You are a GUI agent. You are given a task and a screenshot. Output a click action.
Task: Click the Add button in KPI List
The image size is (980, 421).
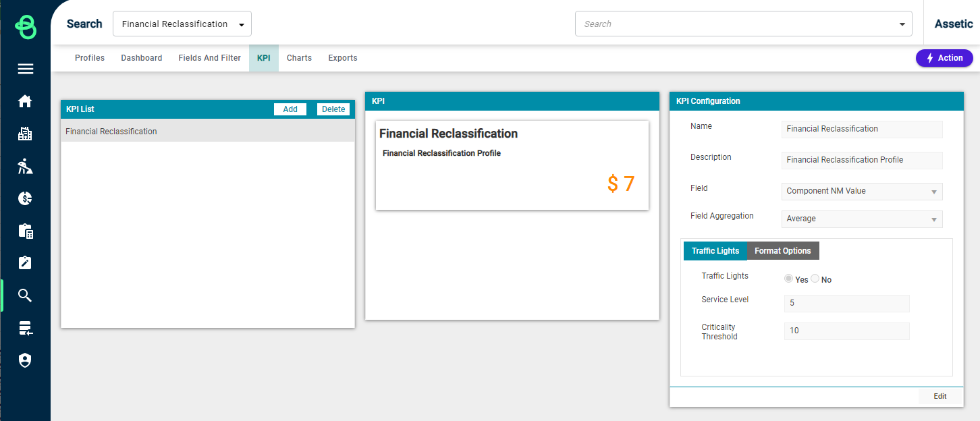290,109
